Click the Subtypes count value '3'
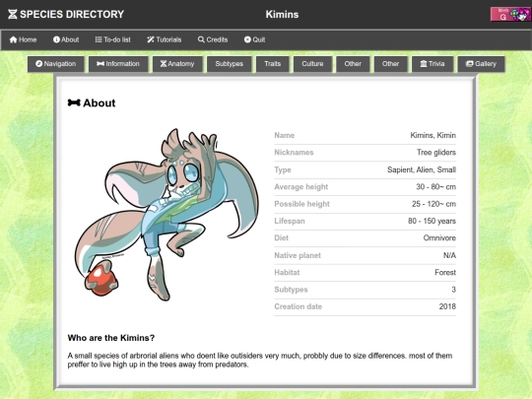The height and width of the screenshot is (399, 532). (453, 290)
